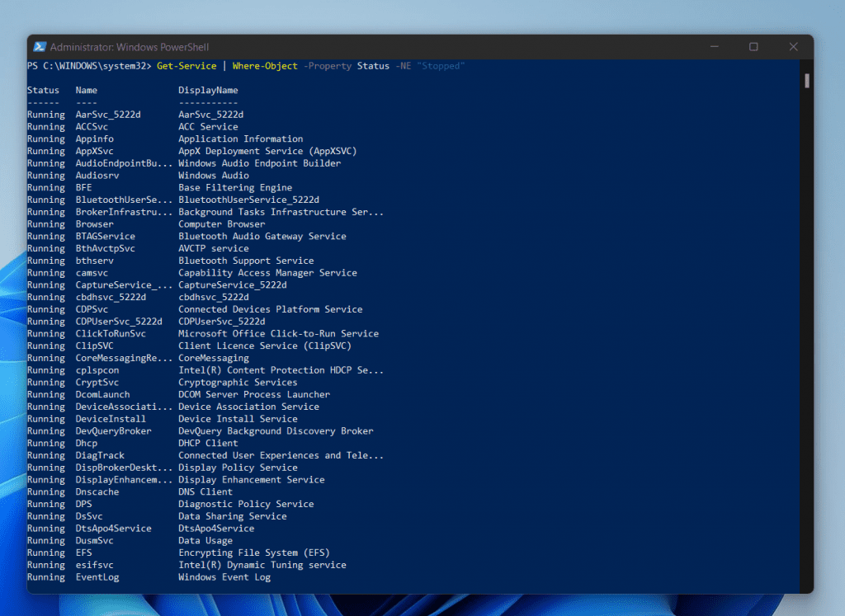
Task: Select DevQuery Background Discovery Broker text
Action: pos(276,431)
